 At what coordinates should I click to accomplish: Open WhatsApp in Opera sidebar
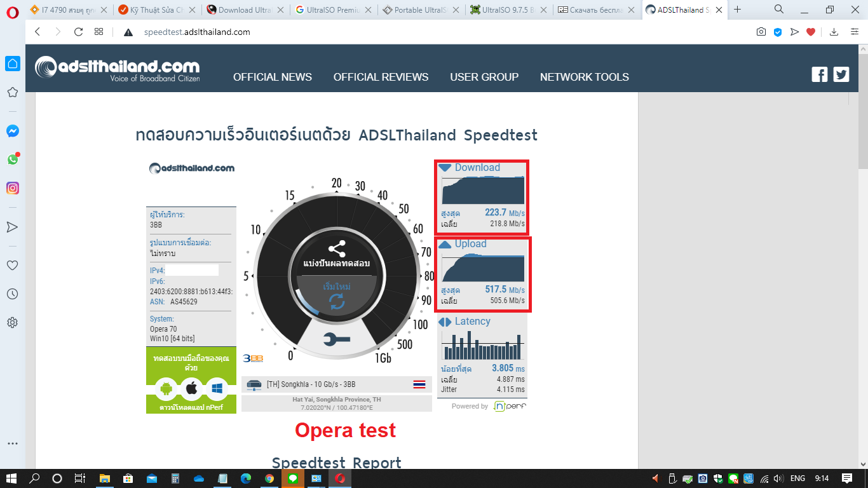tap(13, 159)
